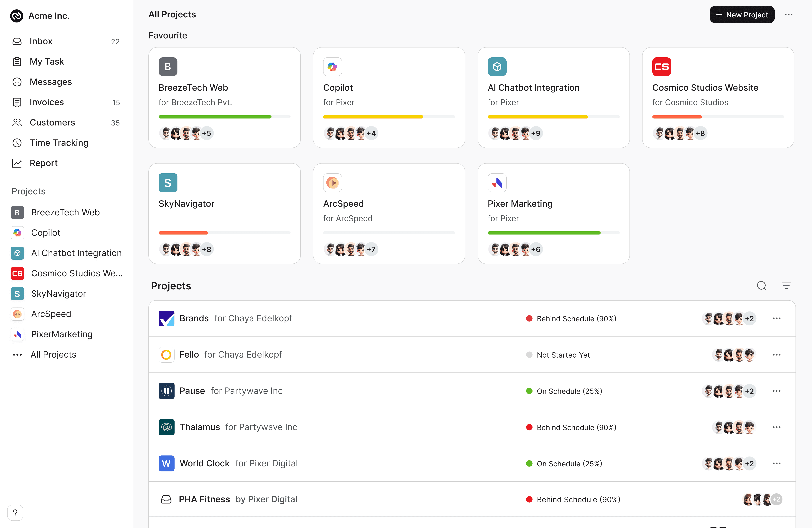
Task: Open the filter icon beside Projects search
Action: 786,286
